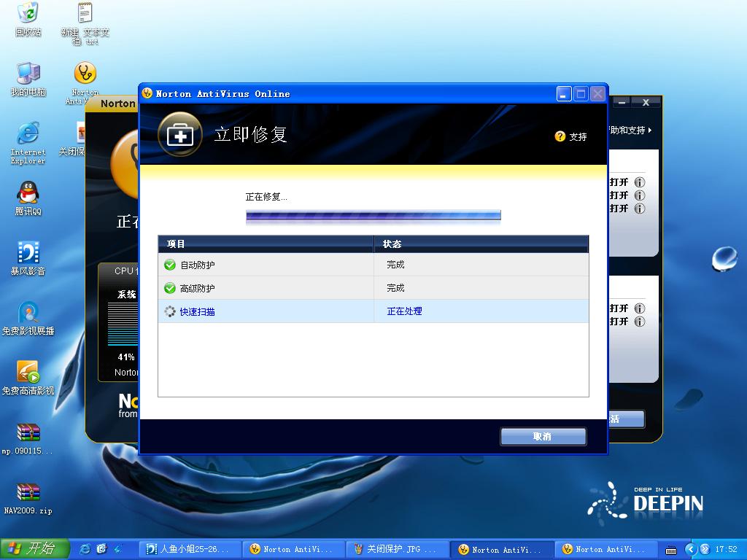Viewport: 747px width, 560px height.
Task: Open 帮助和支持 menu in background Norton window
Action: click(630, 130)
